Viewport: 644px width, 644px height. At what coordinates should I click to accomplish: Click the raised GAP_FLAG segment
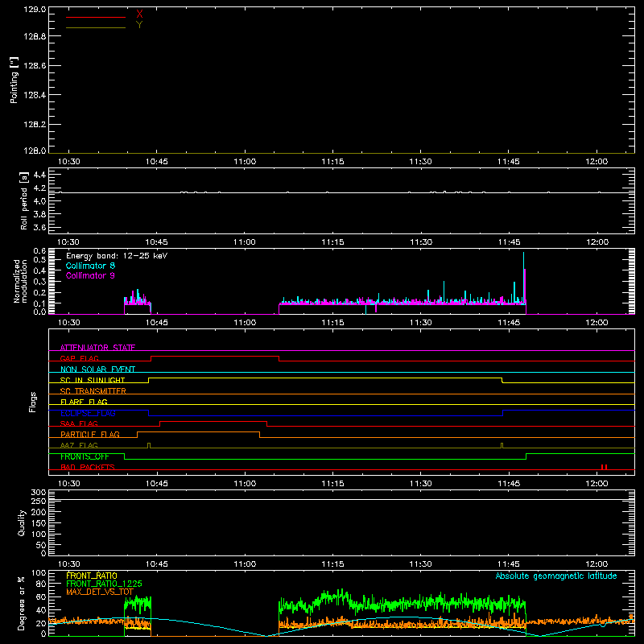(x=215, y=357)
